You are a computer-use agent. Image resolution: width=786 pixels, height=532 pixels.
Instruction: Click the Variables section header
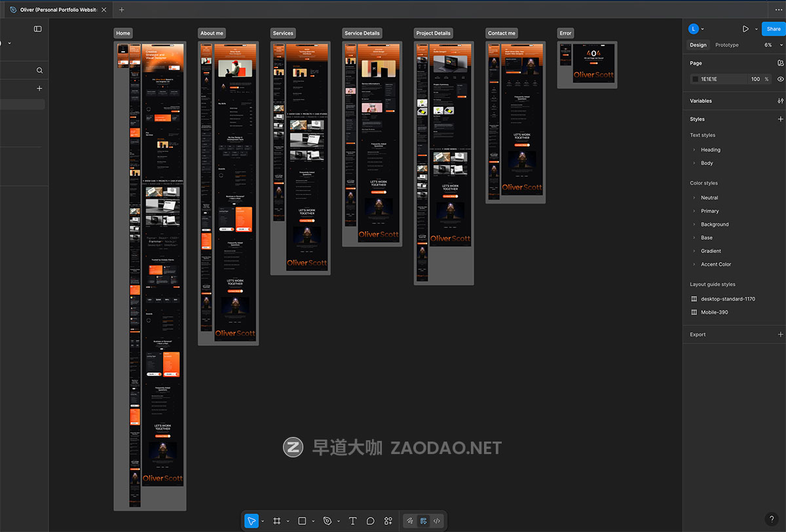(701, 101)
